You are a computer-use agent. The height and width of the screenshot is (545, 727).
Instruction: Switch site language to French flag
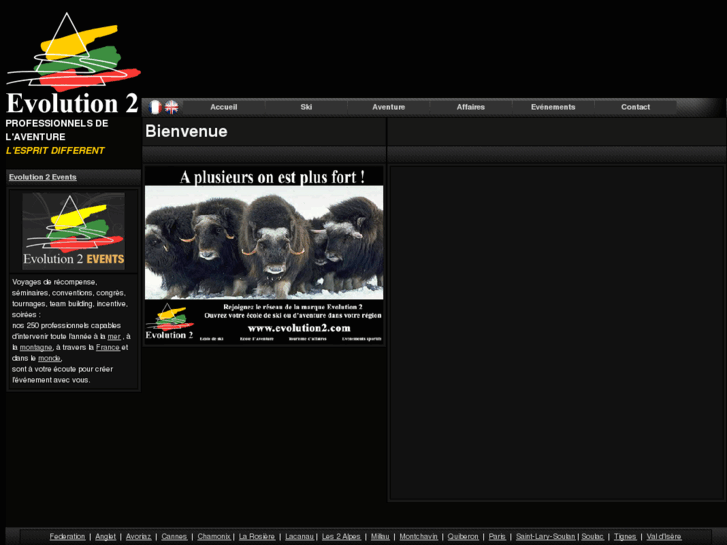[x=155, y=107]
